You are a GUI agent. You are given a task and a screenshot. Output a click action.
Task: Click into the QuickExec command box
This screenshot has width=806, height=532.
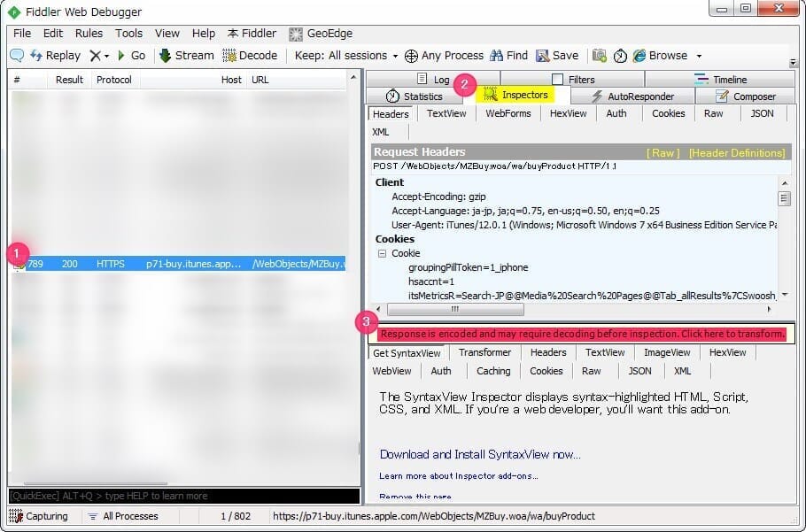tap(184, 497)
